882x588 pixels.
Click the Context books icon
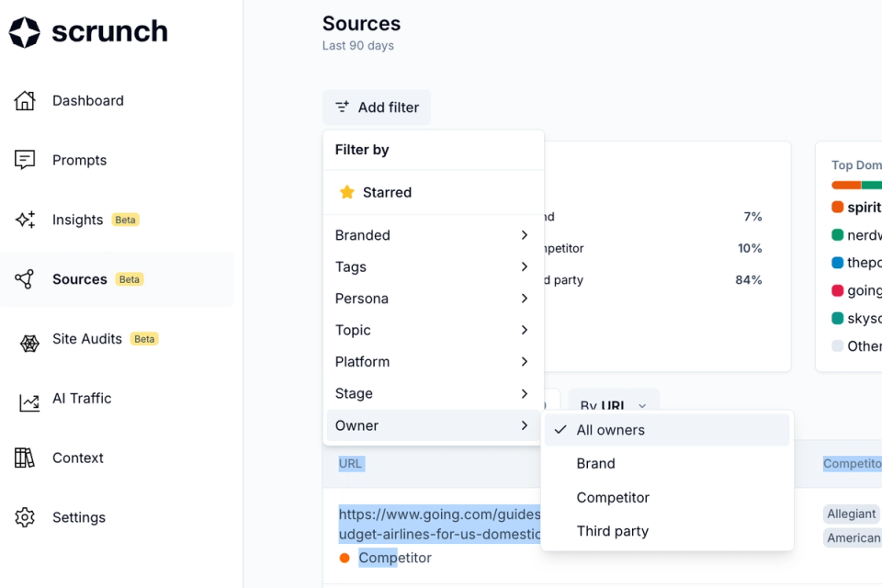25,458
